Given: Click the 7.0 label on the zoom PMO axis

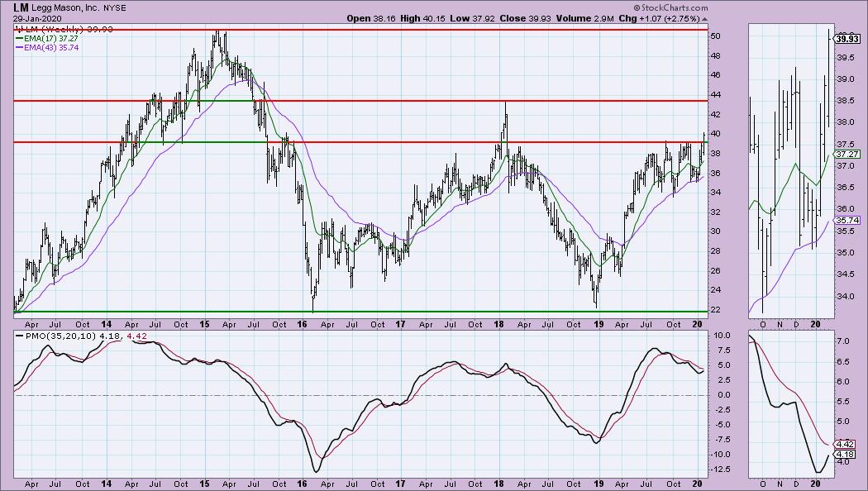Looking at the screenshot, I should tap(842, 341).
